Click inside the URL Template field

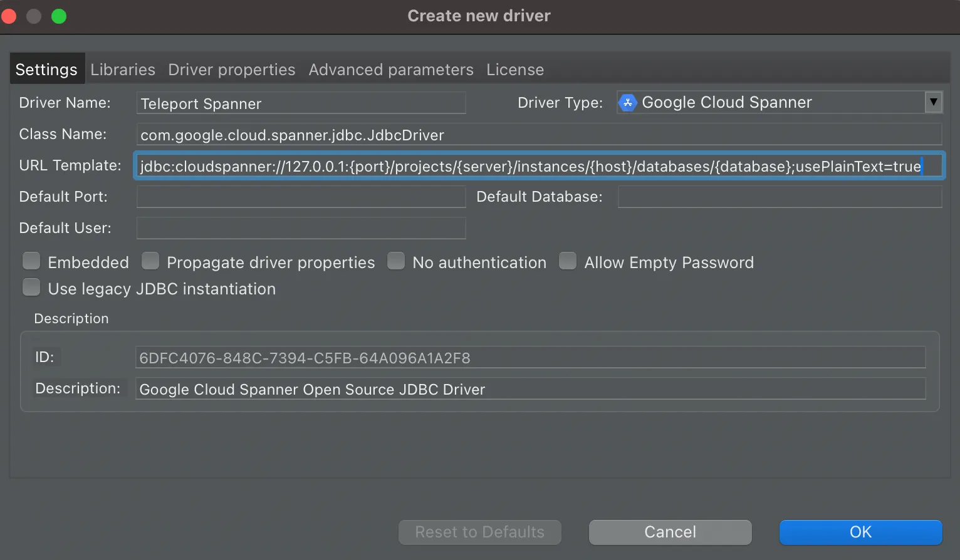pyautogui.click(x=539, y=166)
